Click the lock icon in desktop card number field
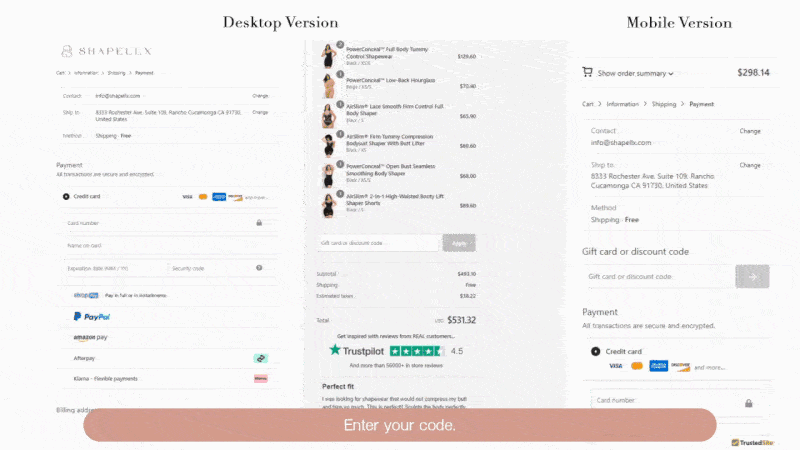Image resolution: width=800 pixels, height=450 pixels. tap(259, 223)
